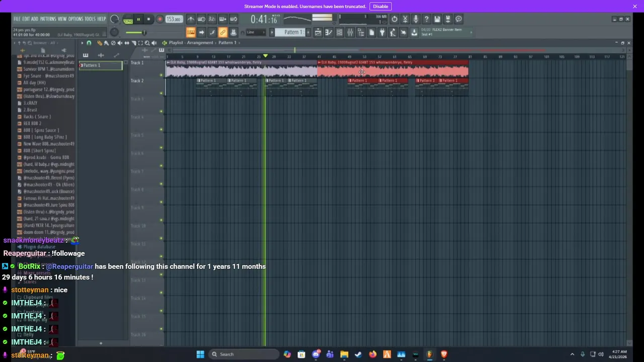Click the render/export icon
644x362 pixels.
447,19
